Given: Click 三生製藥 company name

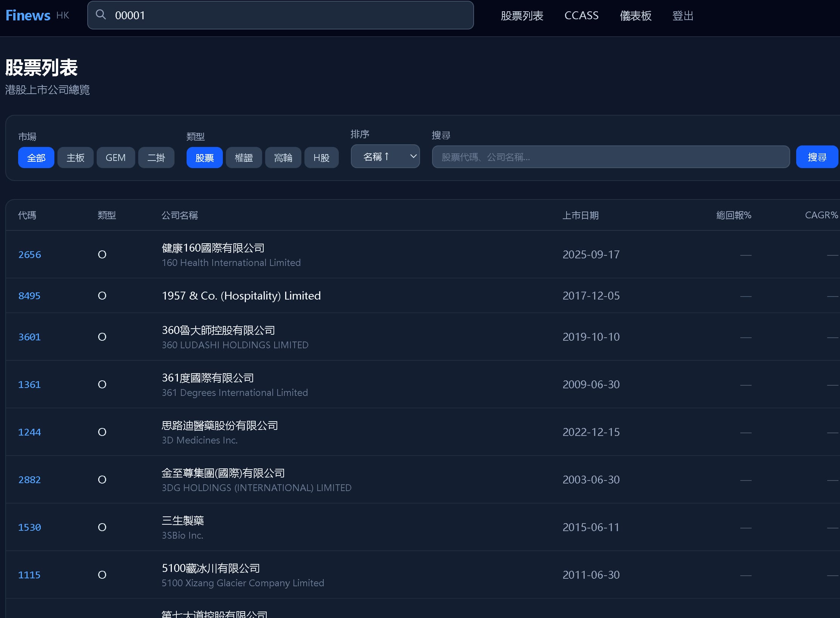Looking at the screenshot, I should click(183, 521).
